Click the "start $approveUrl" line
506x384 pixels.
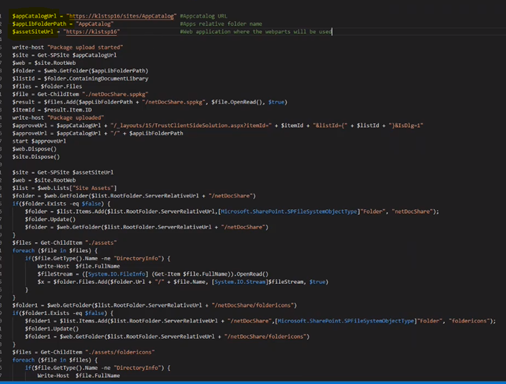pyautogui.click(x=39, y=141)
